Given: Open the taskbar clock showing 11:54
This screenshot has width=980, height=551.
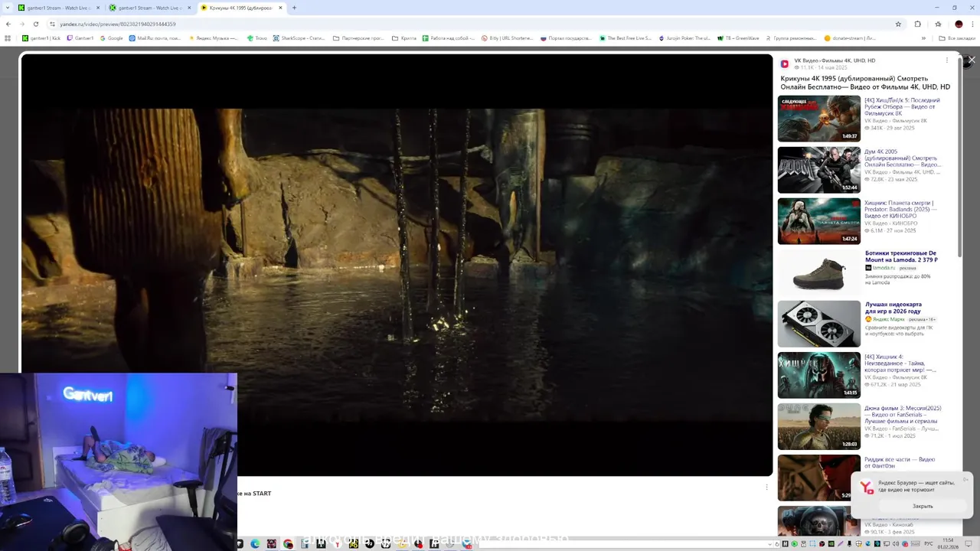Looking at the screenshot, I should coord(949,544).
